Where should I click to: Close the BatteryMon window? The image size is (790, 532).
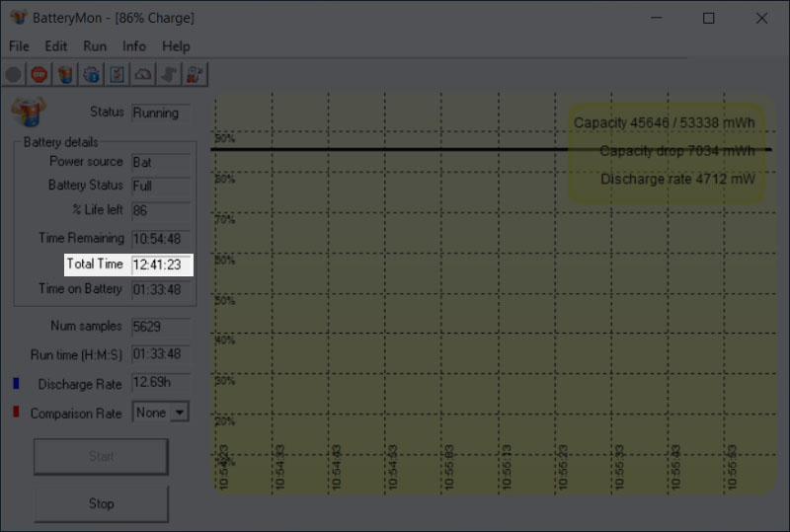pos(761,18)
